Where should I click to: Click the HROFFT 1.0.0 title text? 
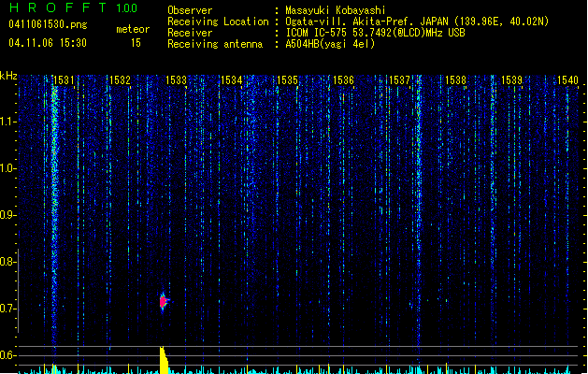click(74, 7)
